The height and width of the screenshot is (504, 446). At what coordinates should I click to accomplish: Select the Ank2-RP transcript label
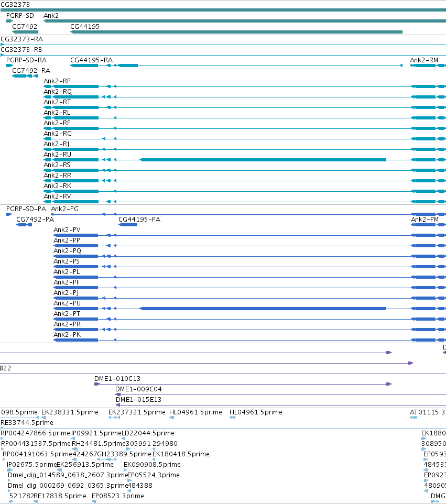click(57, 81)
